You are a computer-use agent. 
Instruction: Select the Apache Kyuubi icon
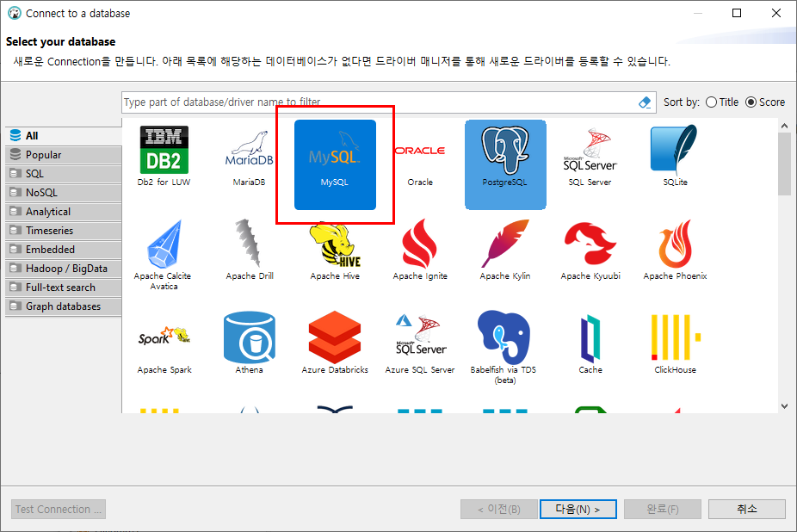[590, 244]
